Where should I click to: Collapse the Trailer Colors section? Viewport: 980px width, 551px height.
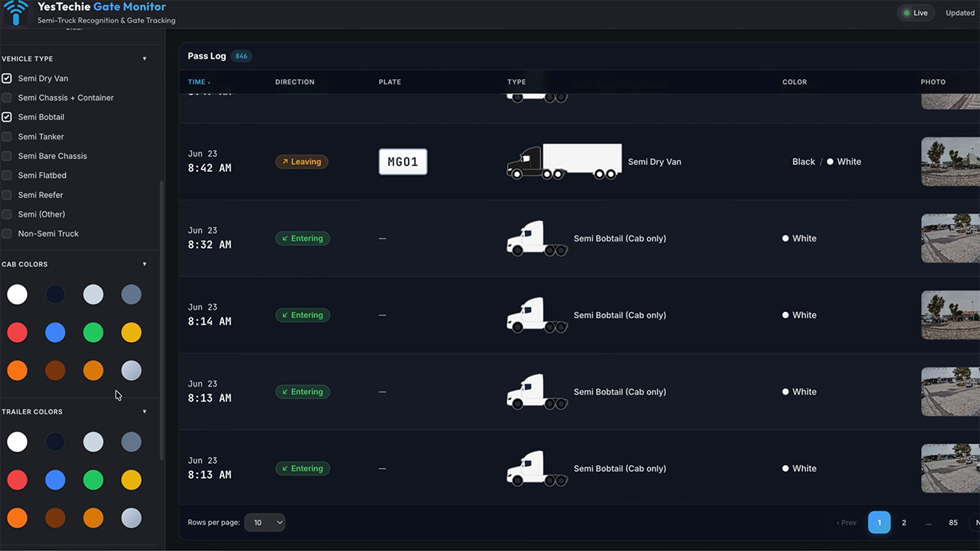coord(145,412)
